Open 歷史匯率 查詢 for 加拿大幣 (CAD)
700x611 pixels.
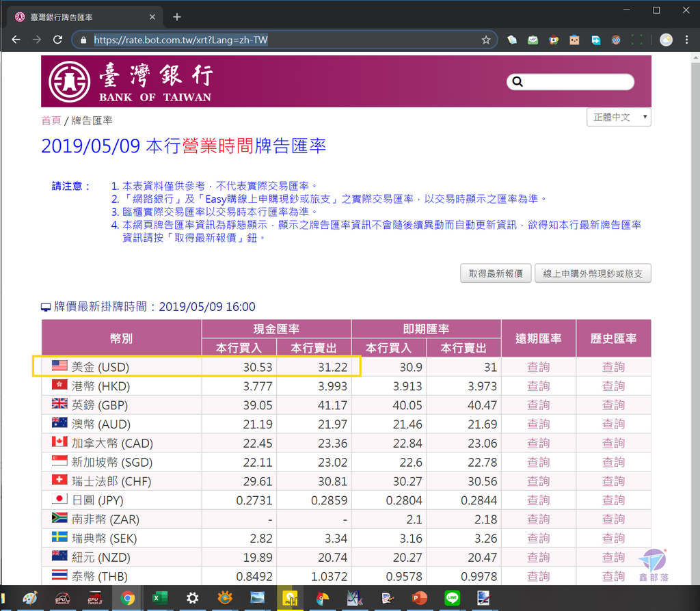pos(613,443)
